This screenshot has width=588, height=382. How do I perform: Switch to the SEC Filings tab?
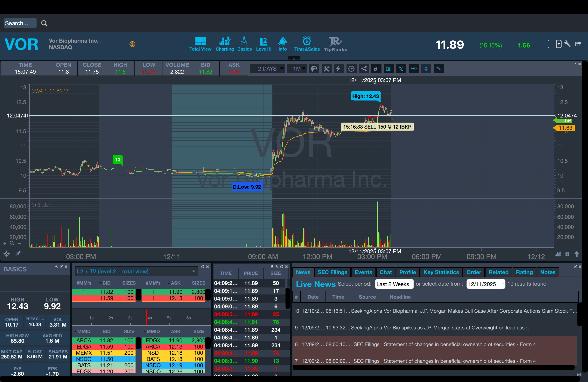point(332,272)
